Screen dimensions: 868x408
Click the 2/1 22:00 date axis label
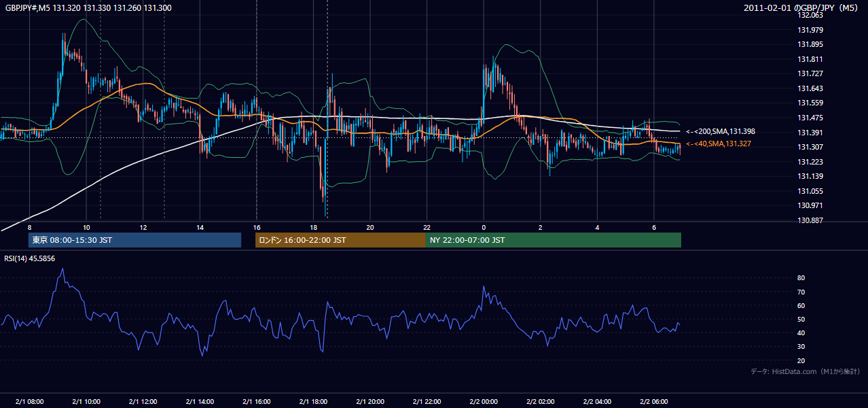[427, 402]
